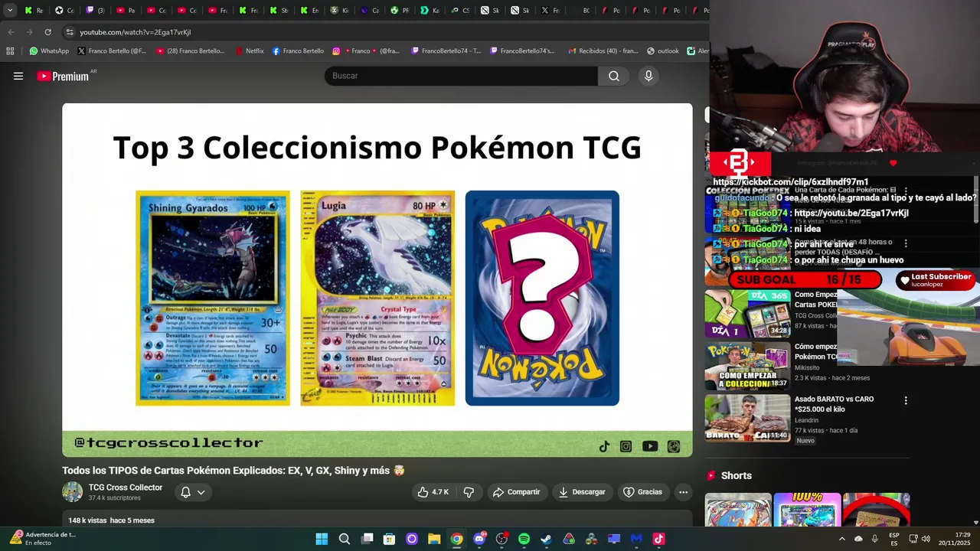
Task: Click the Mikissito channel name
Action: pos(807,368)
